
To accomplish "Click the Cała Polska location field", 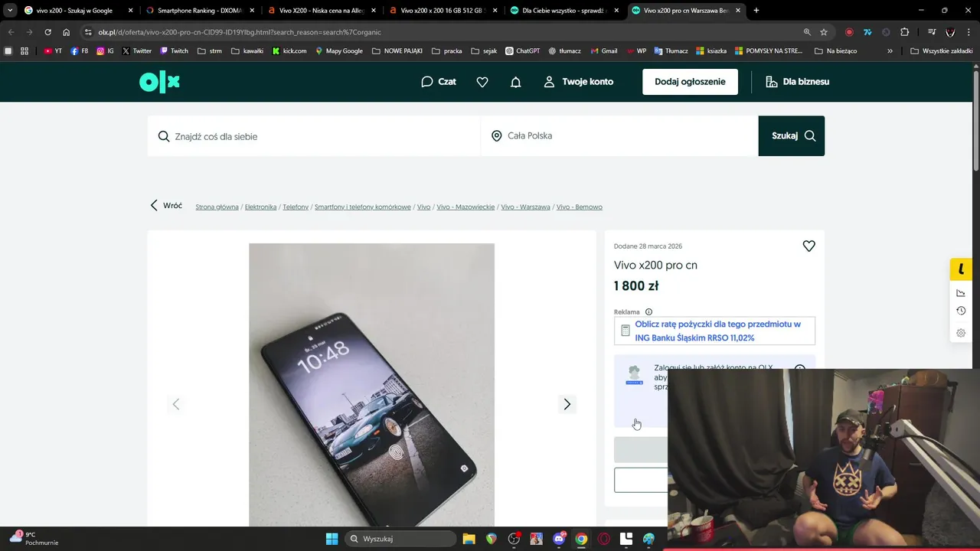I will [619, 136].
